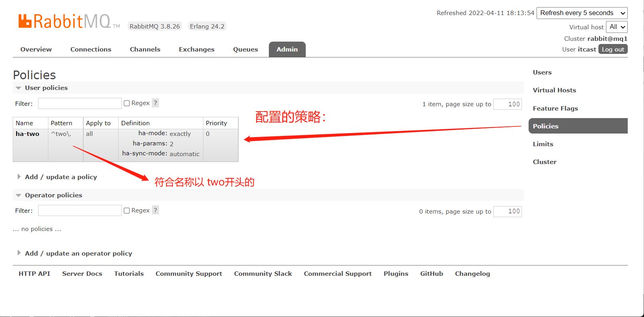Screen dimensions: 644x317
Task: Switch to the Channels tab
Action: [145, 50]
